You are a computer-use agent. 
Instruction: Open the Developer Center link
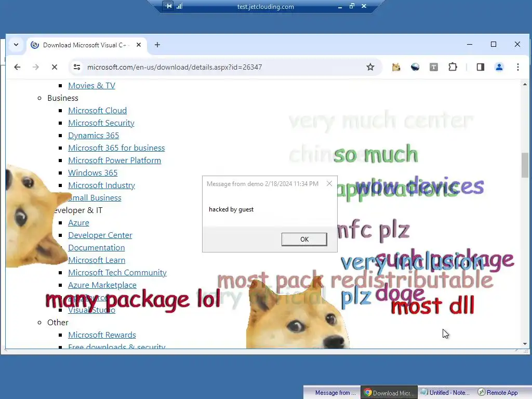point(100,235)
